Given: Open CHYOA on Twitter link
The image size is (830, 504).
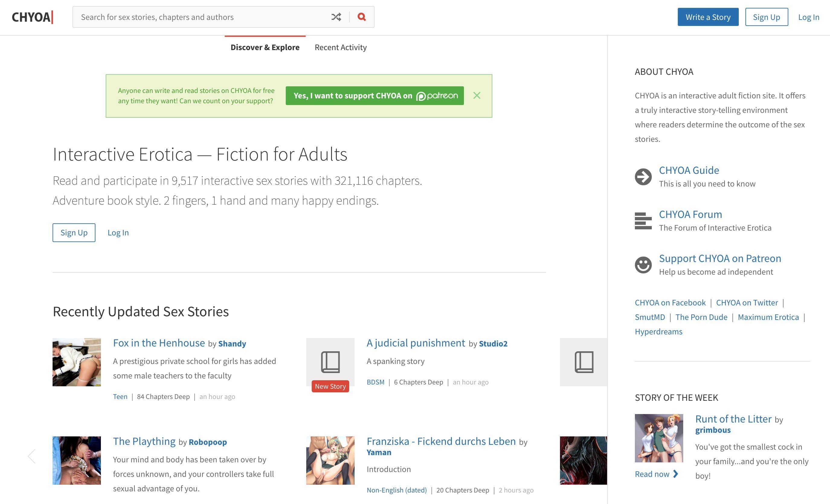Looking at the screenshot, I should (x=747, y=303).
